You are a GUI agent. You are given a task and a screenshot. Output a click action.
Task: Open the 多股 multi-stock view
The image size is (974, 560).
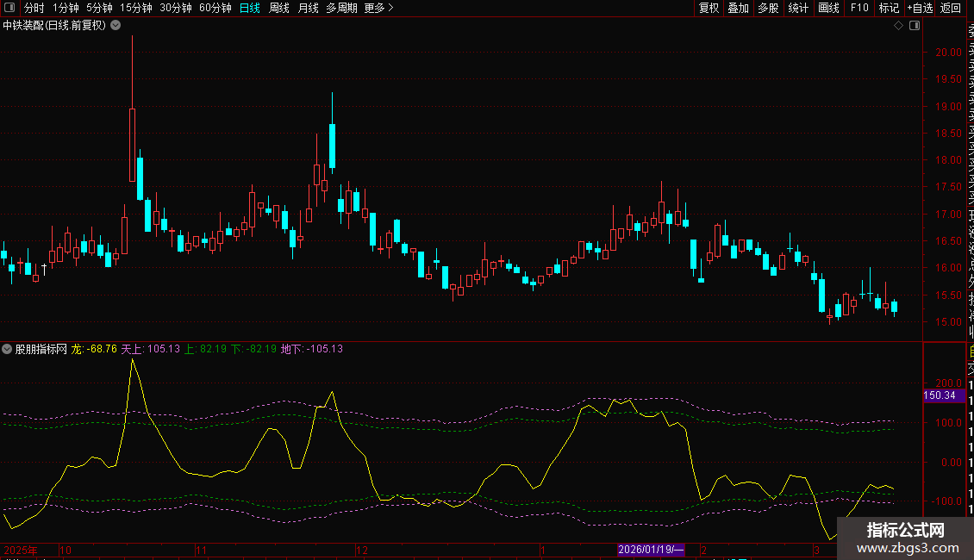(x=768, y=8)
